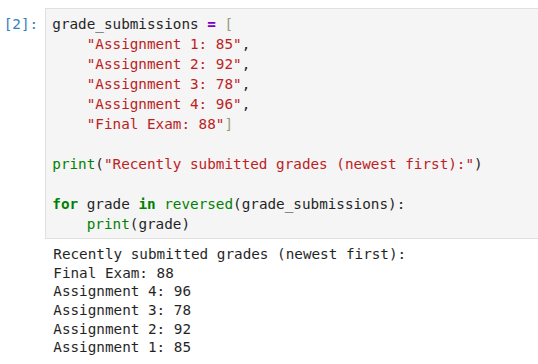Viewport: 538px width, 364px height.
Task: Click the 'in' keyword in the loop
Action: pyautogui.click(x=147, y=204)
